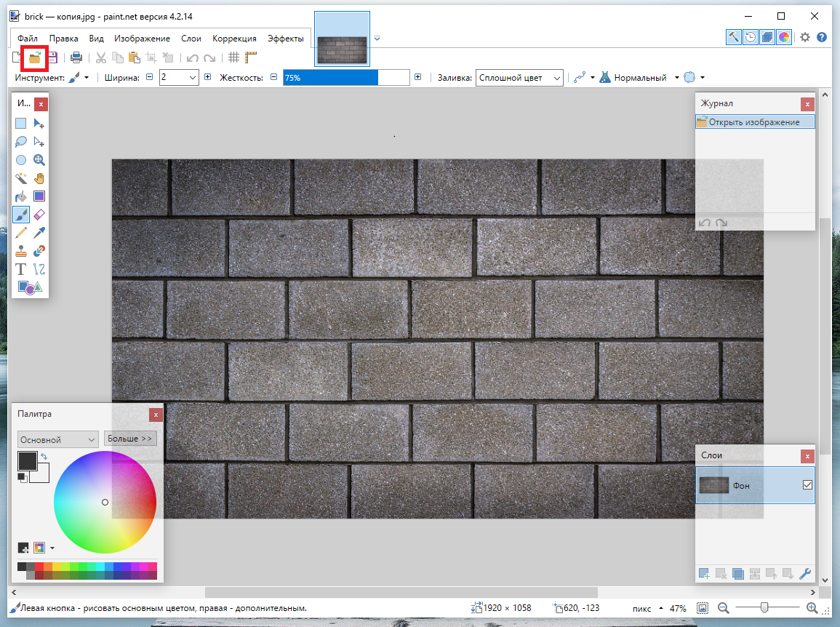Viewport: 840px width, 627px height.
Task: Click the Print toolbar icon
Action: pos(76,58)
